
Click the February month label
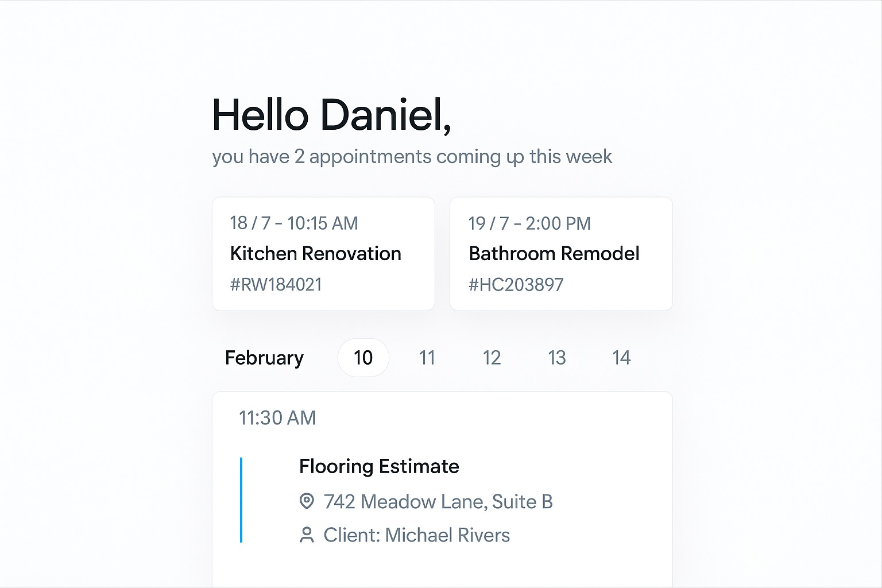click(x=264, y=358)
